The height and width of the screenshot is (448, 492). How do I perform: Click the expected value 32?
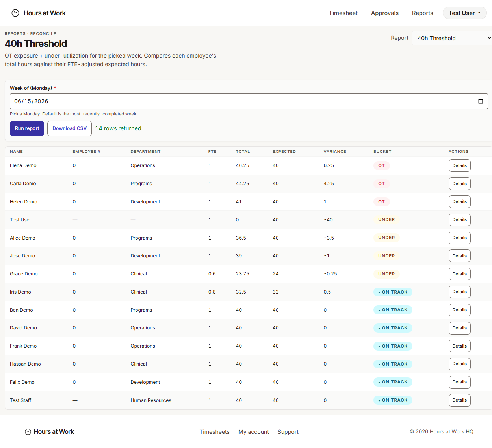click(276, 292)
